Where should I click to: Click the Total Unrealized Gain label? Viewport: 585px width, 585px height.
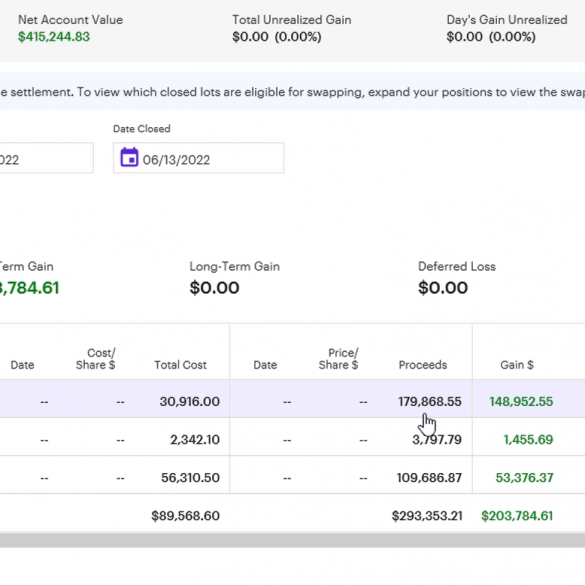(292, 20)
